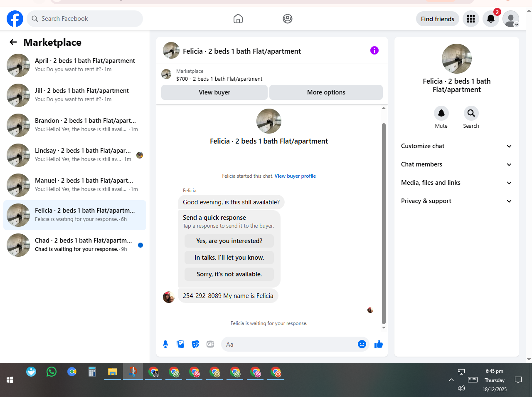Open the apps grid menu icon

click(x=471, y=19)
